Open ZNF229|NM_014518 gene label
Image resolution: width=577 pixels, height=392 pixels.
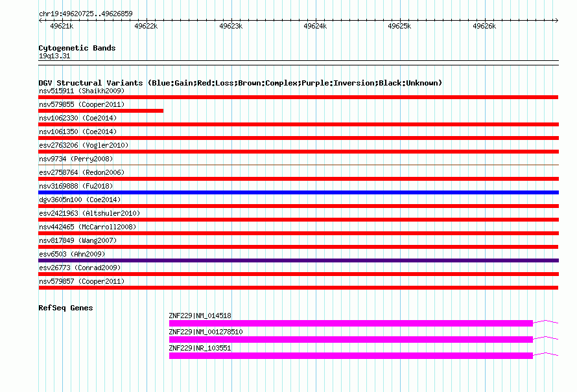(x=200, y=316)
